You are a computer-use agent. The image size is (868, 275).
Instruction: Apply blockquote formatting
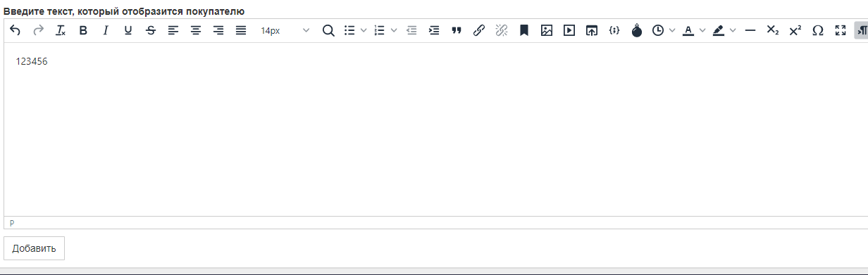457,30
